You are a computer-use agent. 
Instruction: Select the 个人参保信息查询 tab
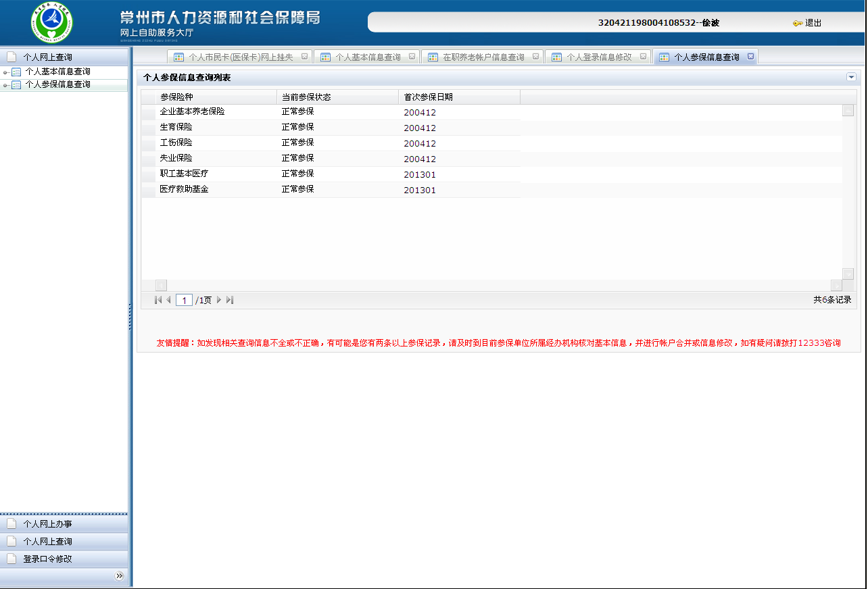click(706, 57)
